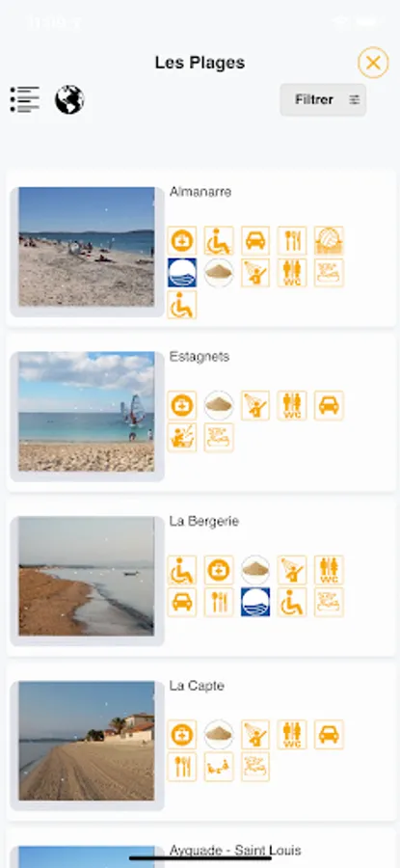Select La Capte beach title
Viewport: 400px width, 868px height.
point(197,686)
